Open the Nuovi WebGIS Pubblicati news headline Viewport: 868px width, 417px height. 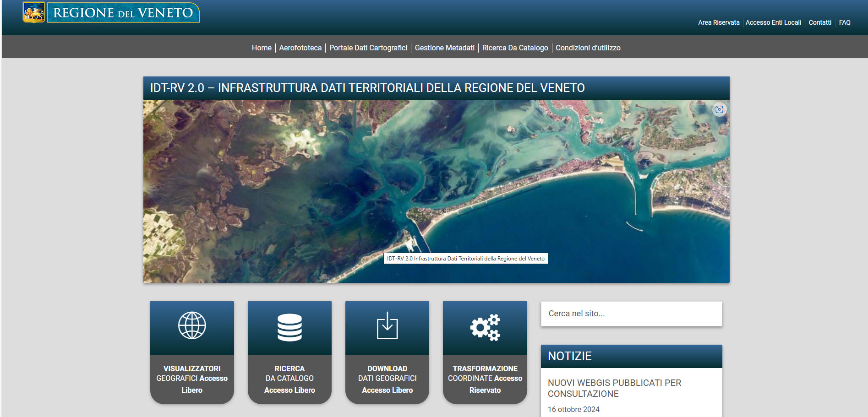click(614, 388)
